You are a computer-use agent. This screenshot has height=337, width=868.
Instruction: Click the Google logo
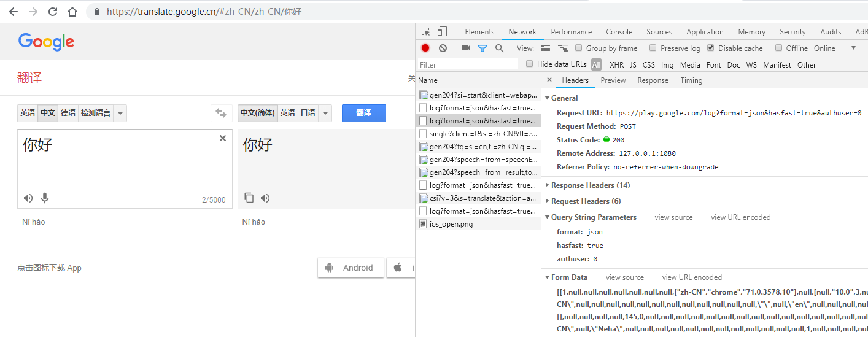pyautogui.click(x=46, y=42)
